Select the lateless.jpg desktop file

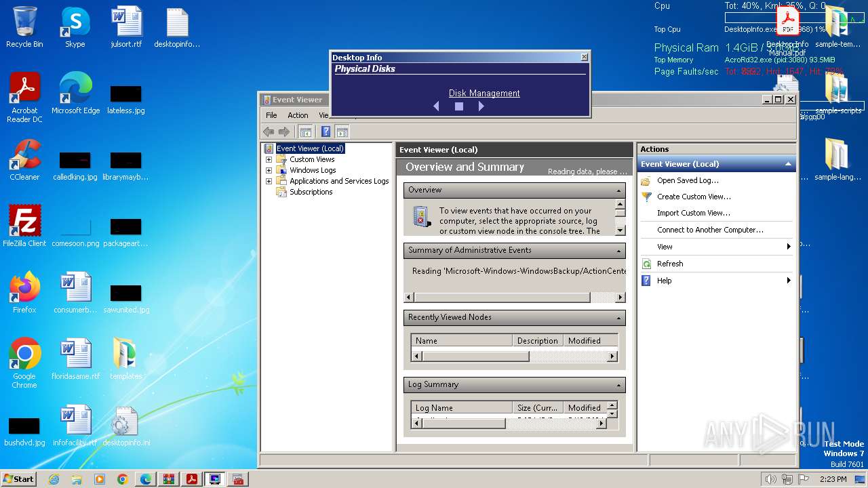pos(126,99)
